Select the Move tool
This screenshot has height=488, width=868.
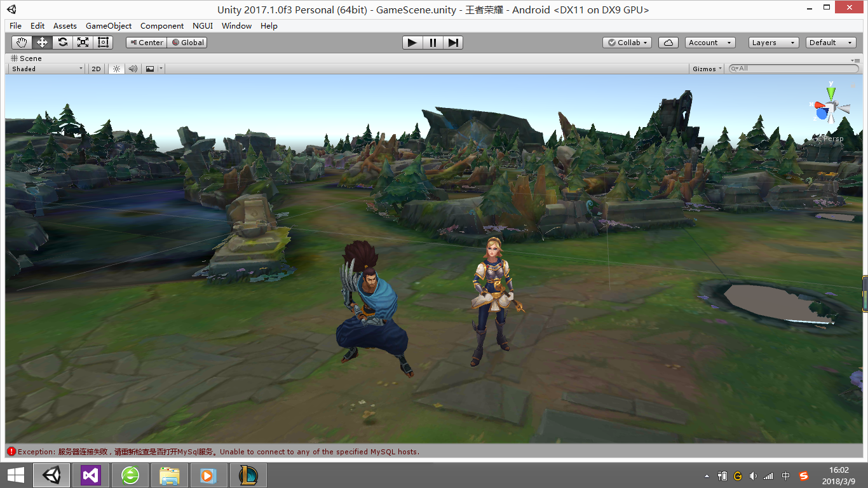[x=42, y=43]
